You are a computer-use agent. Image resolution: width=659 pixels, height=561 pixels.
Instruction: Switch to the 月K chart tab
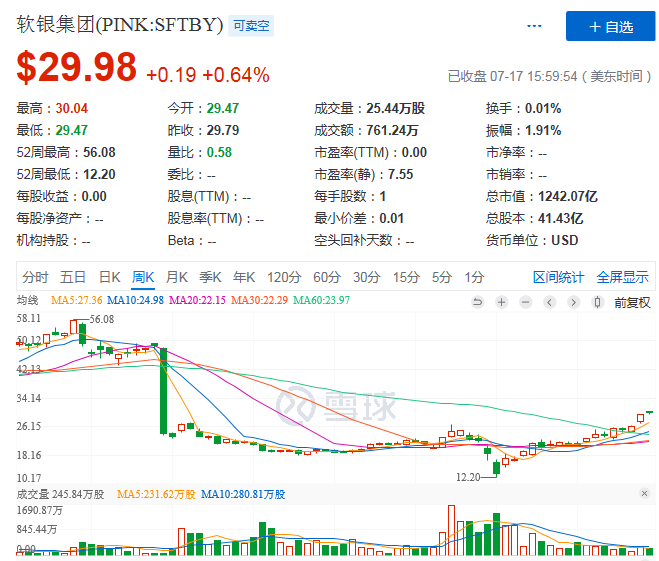(177, 277)
